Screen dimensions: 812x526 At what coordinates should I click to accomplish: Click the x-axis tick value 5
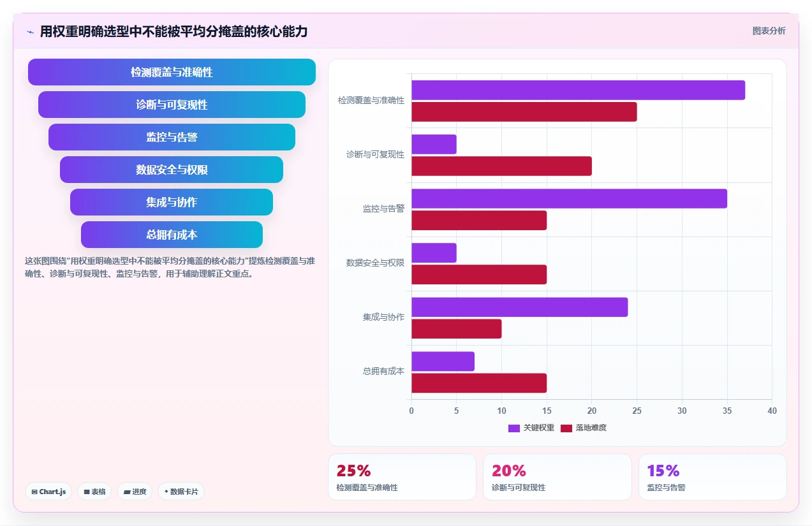[456, 411]
